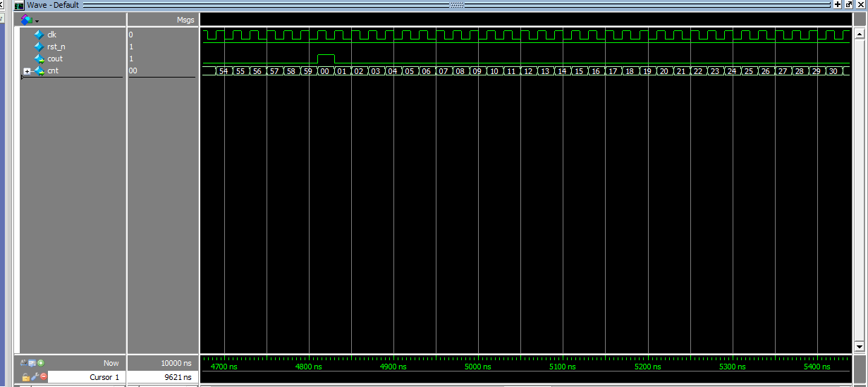Open cursor properties wrench icon

35,377
